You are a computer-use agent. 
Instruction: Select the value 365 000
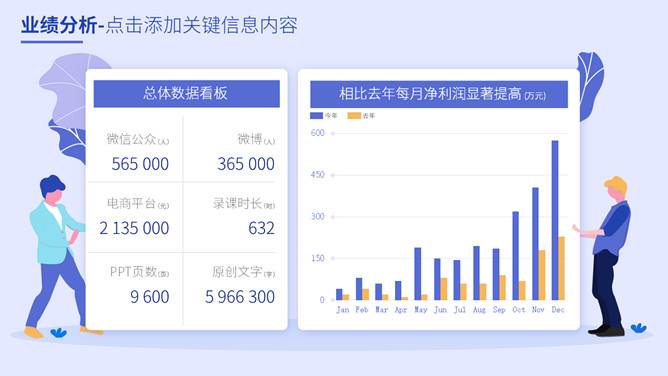pyautogui.click(x=246, y=164)
